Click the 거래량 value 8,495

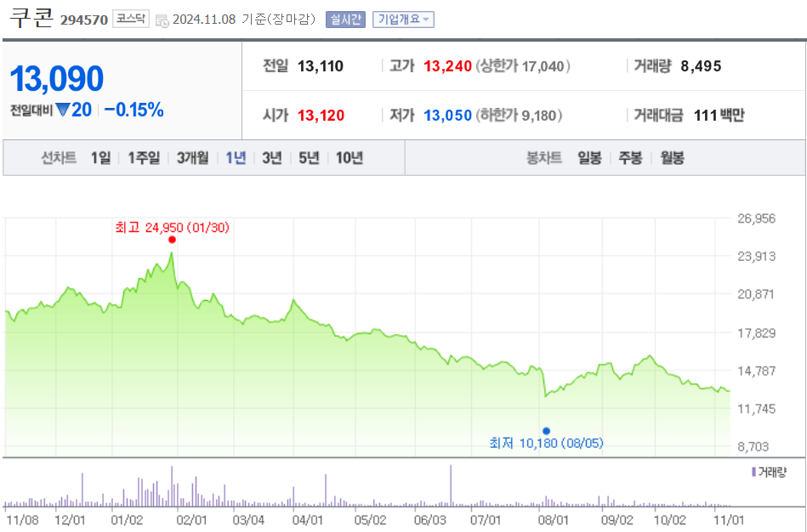701,66
